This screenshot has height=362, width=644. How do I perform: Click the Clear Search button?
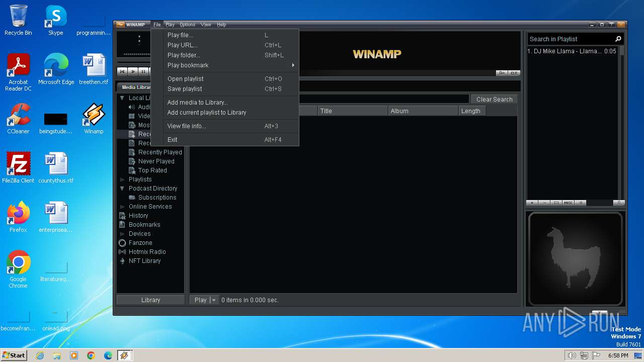494,100
